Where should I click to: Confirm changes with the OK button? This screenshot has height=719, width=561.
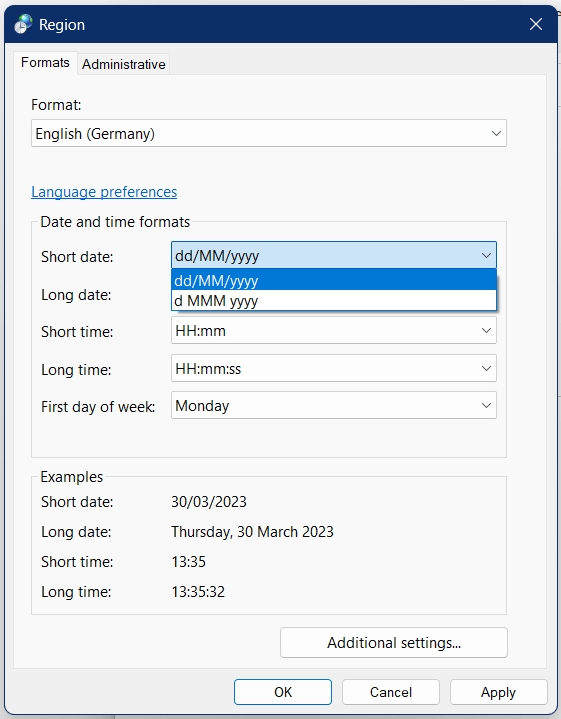pos(283,692)
